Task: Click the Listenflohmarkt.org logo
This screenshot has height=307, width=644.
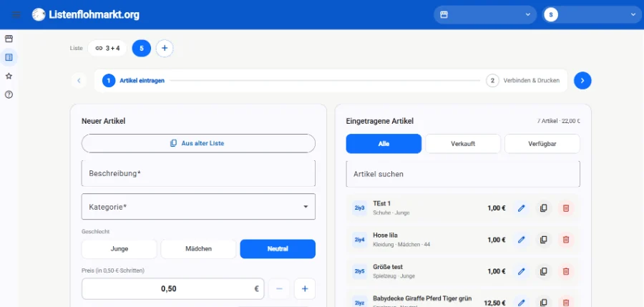Action: pos(86,15)
